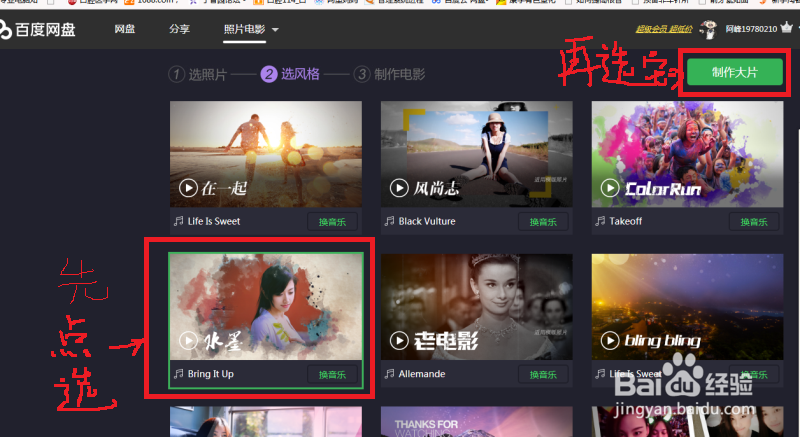
Task: Change music for Allemande track
Action: (543, 374)
